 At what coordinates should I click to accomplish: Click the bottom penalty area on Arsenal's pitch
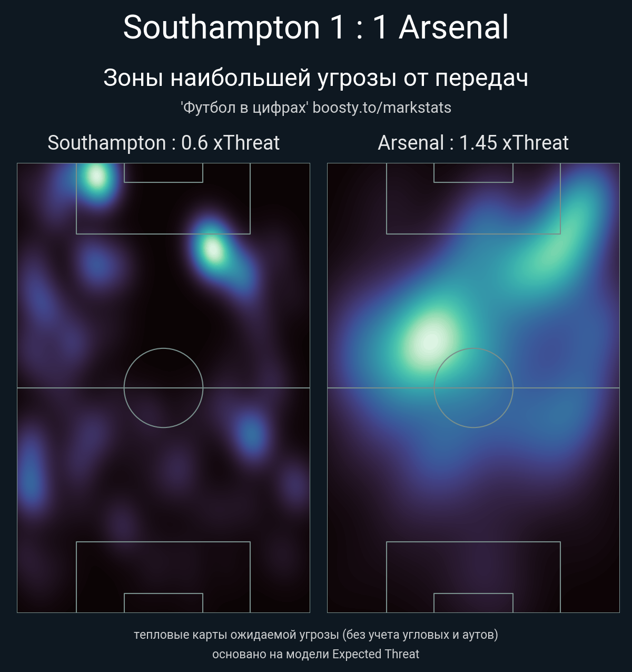[x=473, y=567]
